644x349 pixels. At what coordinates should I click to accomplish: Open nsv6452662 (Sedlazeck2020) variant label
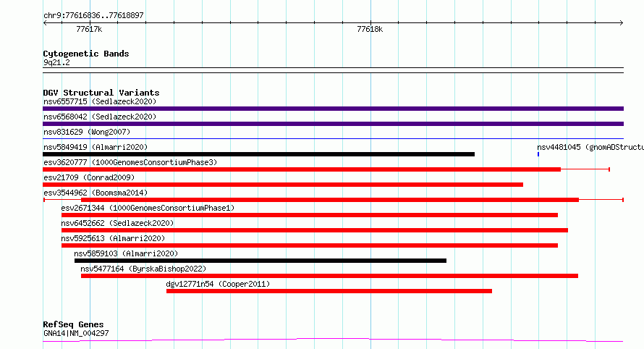point(117,223)
